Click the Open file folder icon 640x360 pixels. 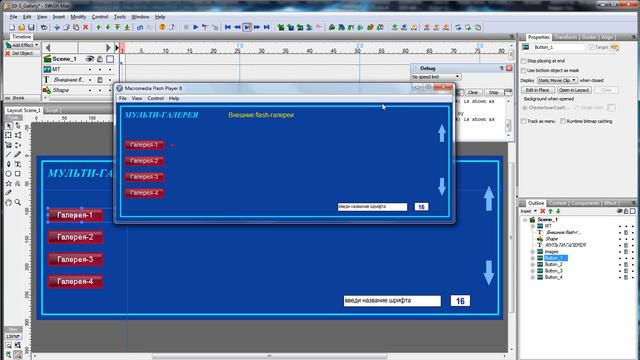(22, 27)
